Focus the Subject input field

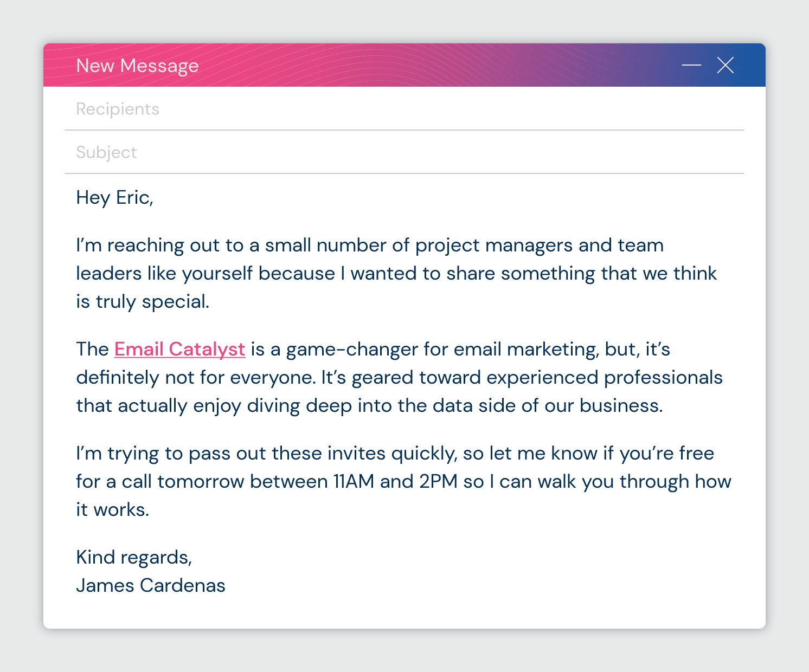click(x=404, y=152)
